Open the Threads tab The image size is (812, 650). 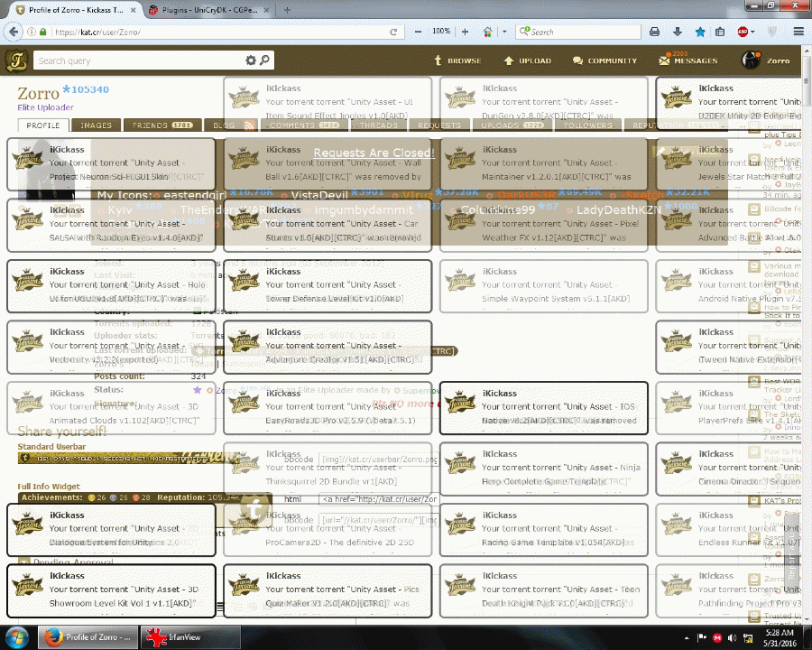coord(379,125)
